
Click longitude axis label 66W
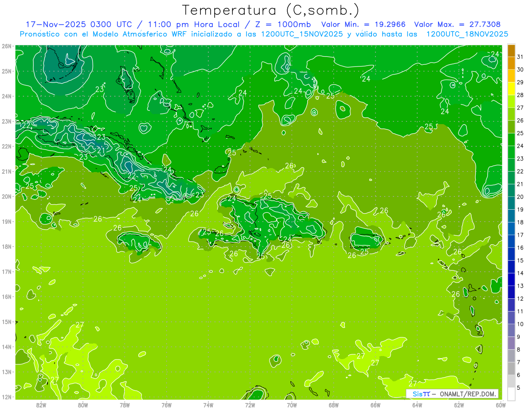376,405
